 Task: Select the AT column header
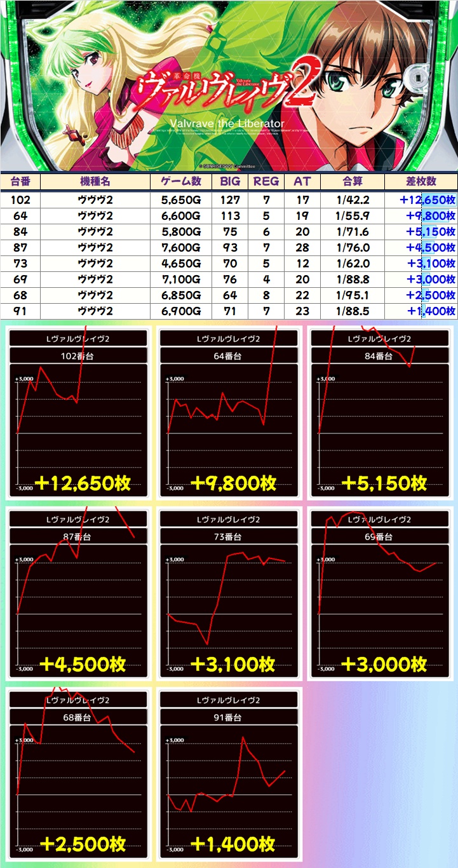coord(302,181)
